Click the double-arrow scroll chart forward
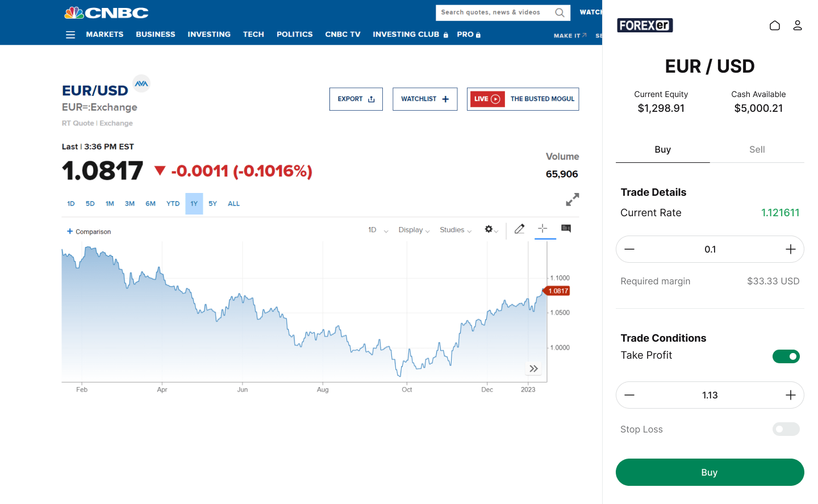This screenshot has width=818, height=504. tap(533, 368)
